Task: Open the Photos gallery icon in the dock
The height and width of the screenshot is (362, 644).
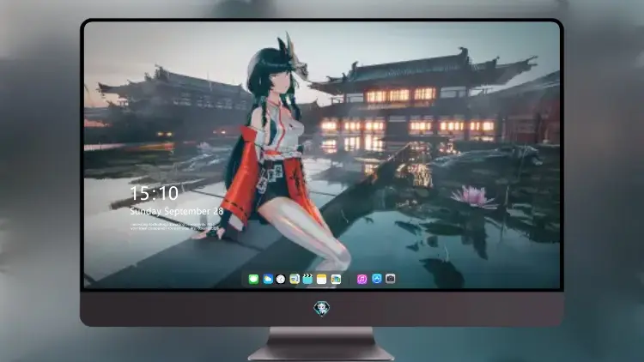Action: tap(336, 279)
